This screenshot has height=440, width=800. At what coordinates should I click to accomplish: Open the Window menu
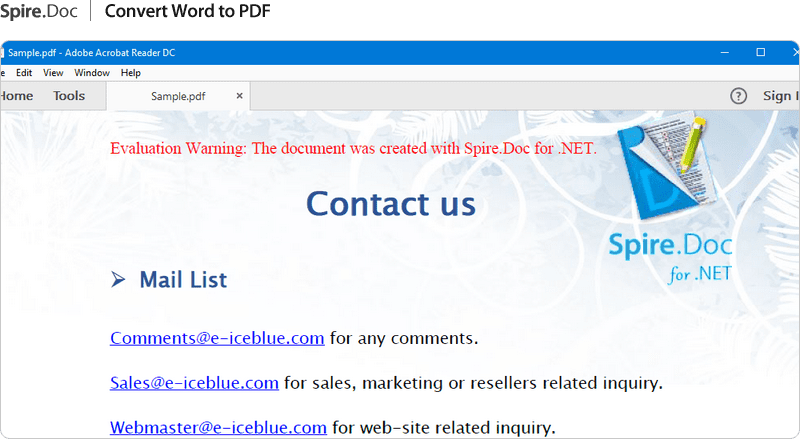[92, 73]
